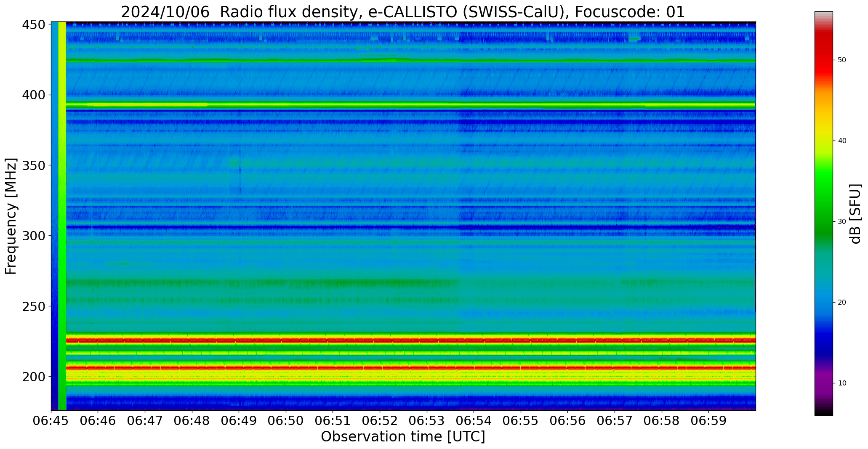Click the 06:45 time tick label

pos(51,421)
